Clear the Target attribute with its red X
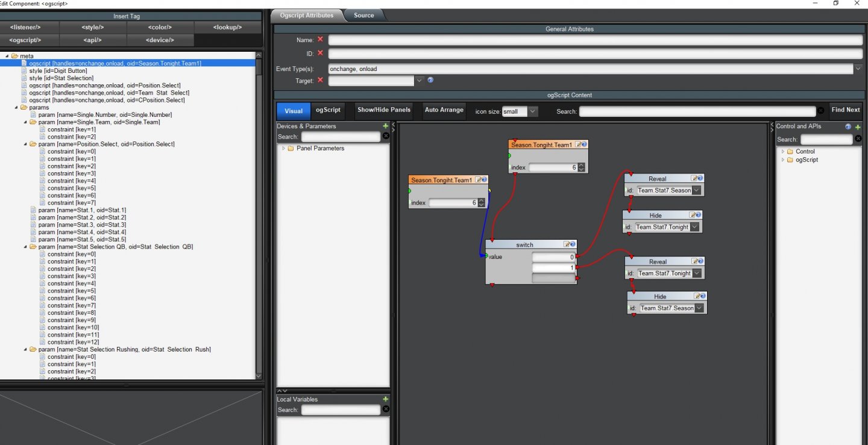 (x=320, y=80)
